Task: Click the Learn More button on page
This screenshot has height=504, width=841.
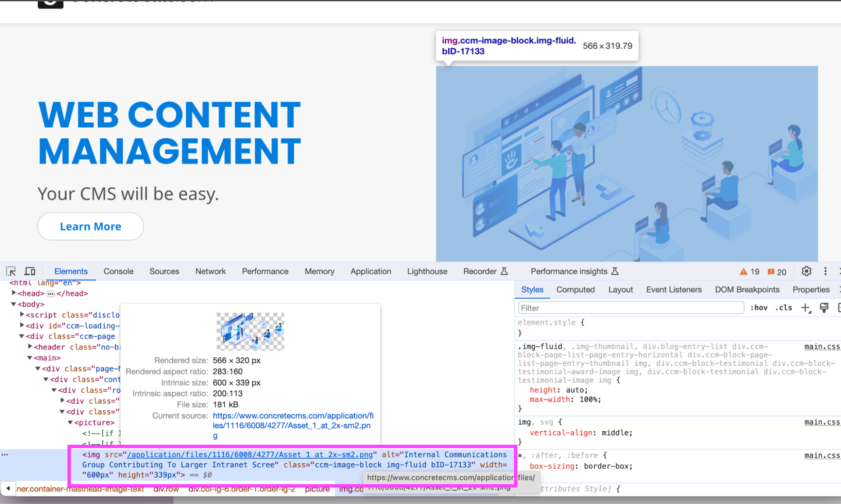Action: pos(90,227)
